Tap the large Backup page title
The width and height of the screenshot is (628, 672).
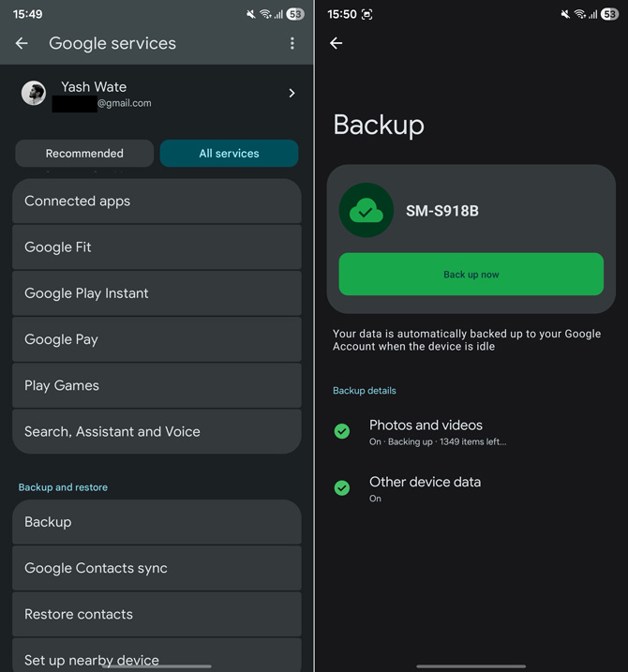coord(379,125)
